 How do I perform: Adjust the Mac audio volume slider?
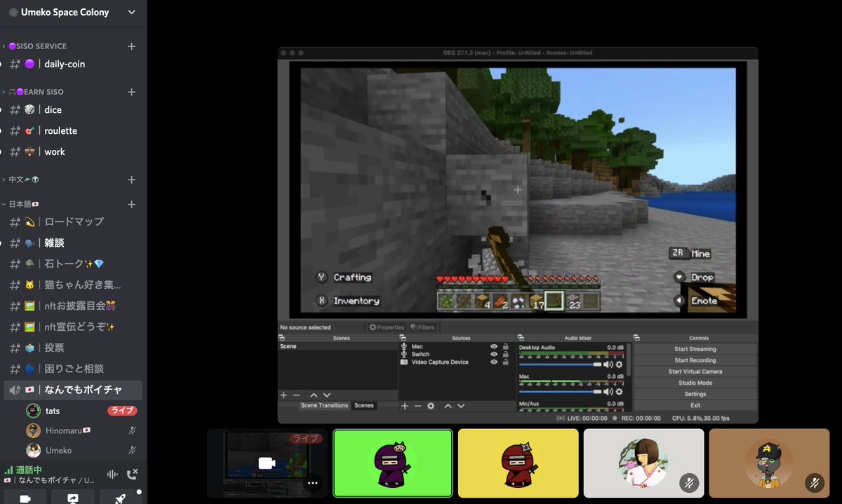560,393
